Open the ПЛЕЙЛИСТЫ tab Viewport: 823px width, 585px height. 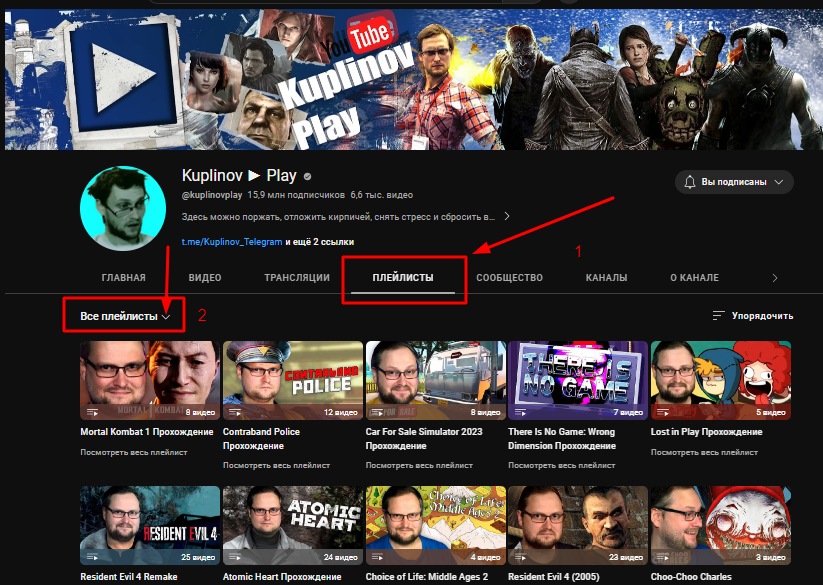(x=403, y=278)
